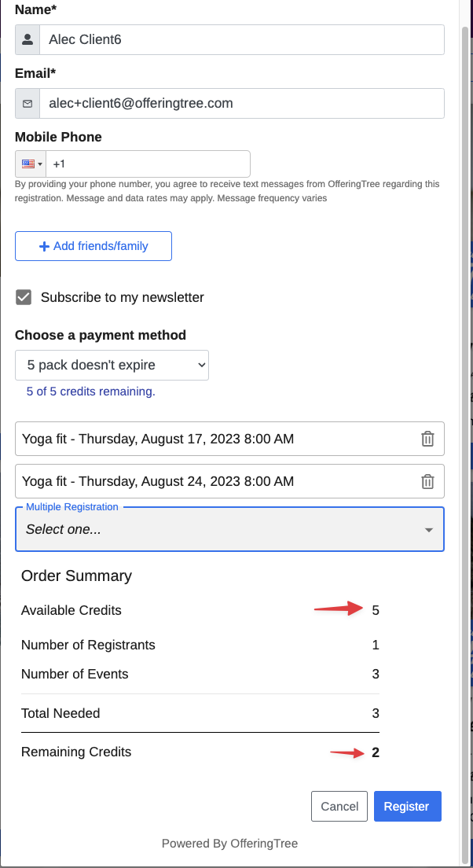Delete the August 17 Yoga fit registration
Image resolution: width=473 pixels, height=868 pixels.
tap(427, 439)
